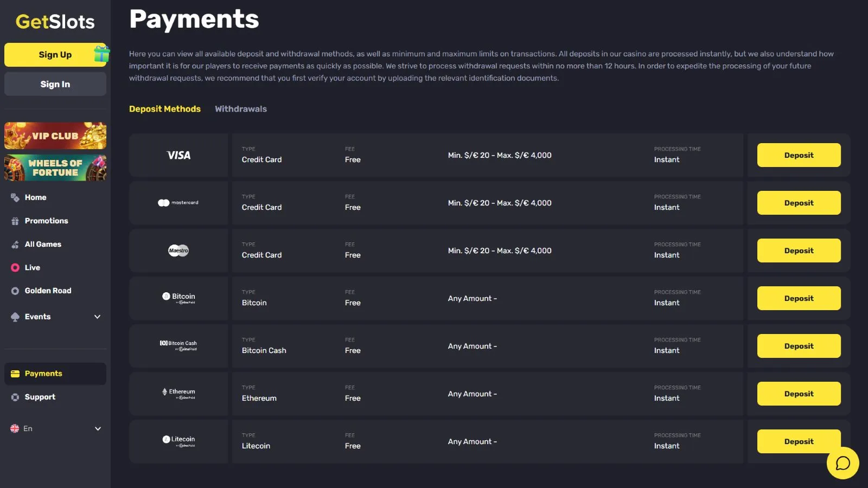Expand the Events submenu chevron
The height and width of the screenshot is (488, 868).
pos(98,317)
